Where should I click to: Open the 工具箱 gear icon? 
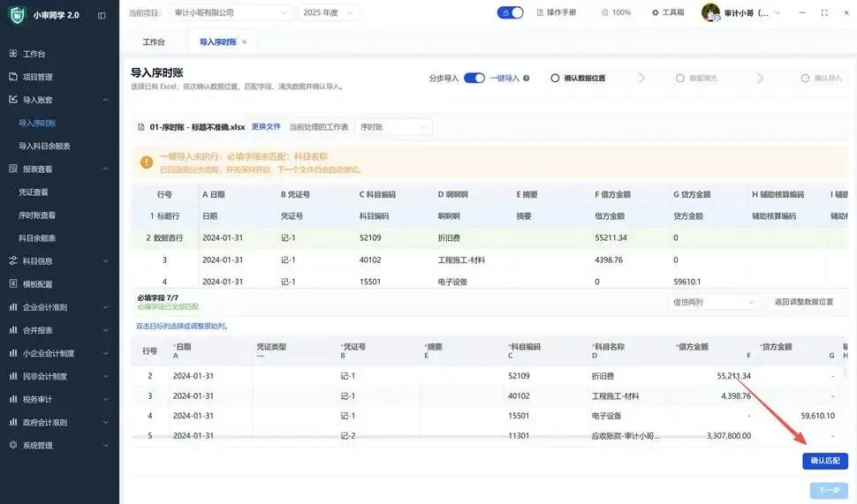click(x=656, y=12)
